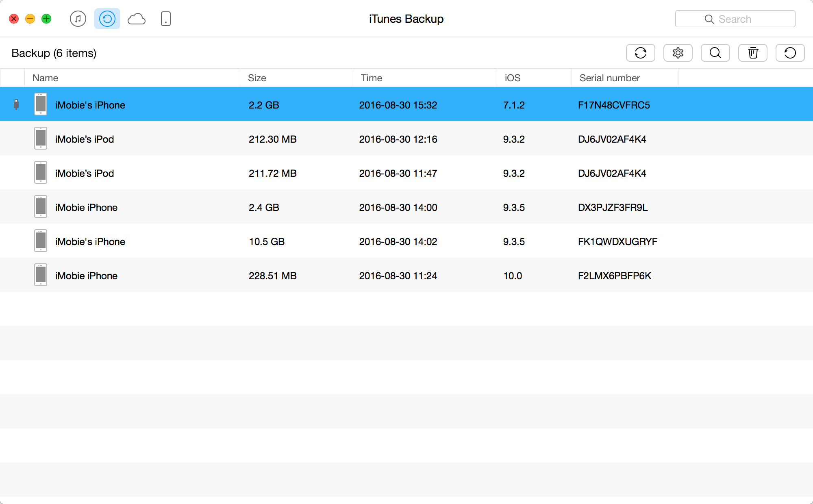813x504 pixels.
Task: Switch to the iCloud cloud icon
Action: pos(137,19)
